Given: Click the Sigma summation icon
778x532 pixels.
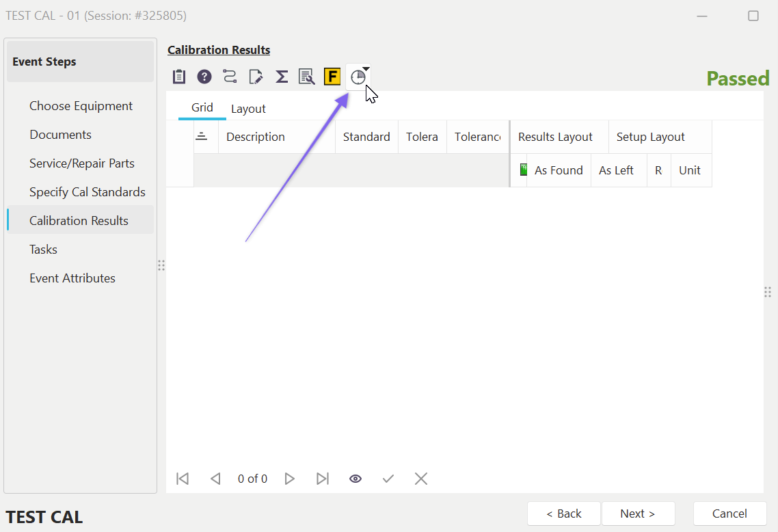Looking at the screenshot, I should 281,77.
